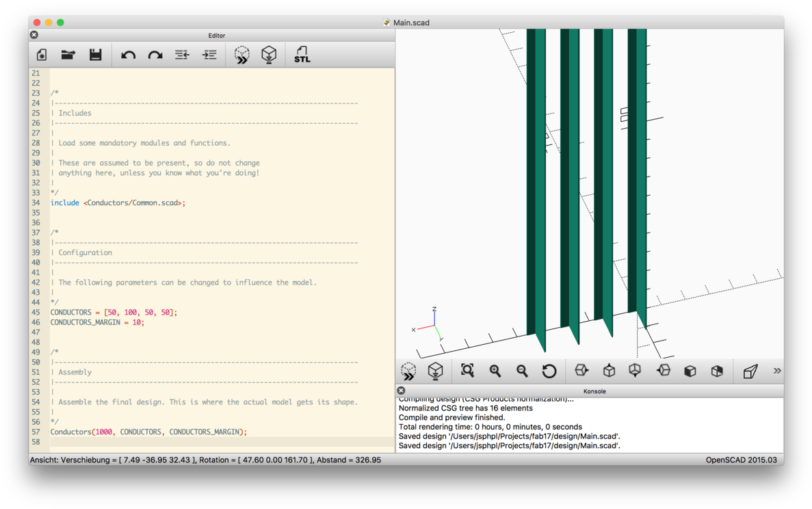
Task: Switch to the Bottom view
Action: [x=635, y=371]
